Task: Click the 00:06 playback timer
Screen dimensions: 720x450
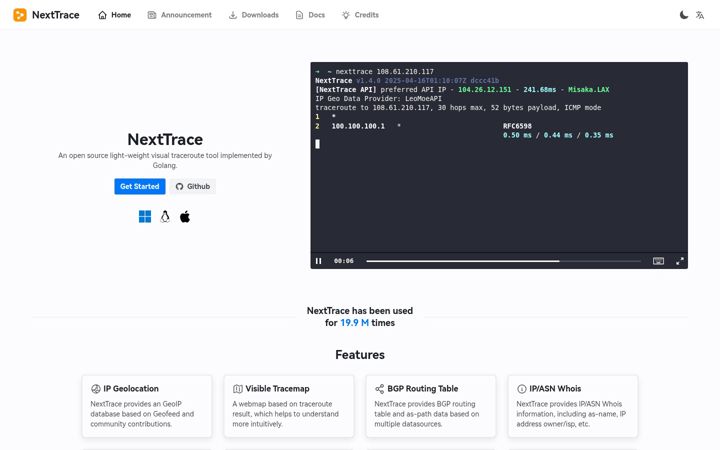Action: click(343, 261)
